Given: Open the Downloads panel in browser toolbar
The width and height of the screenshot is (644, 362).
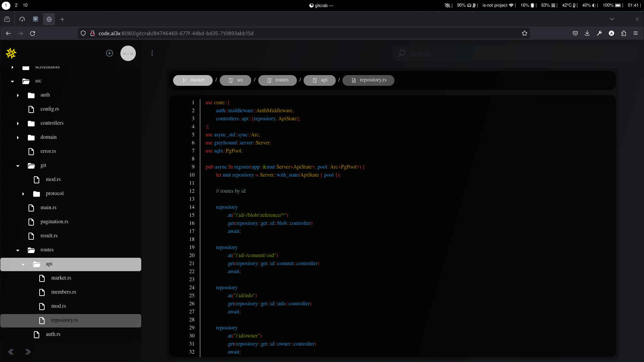Looking at the screenshot, I should [587, 33].
